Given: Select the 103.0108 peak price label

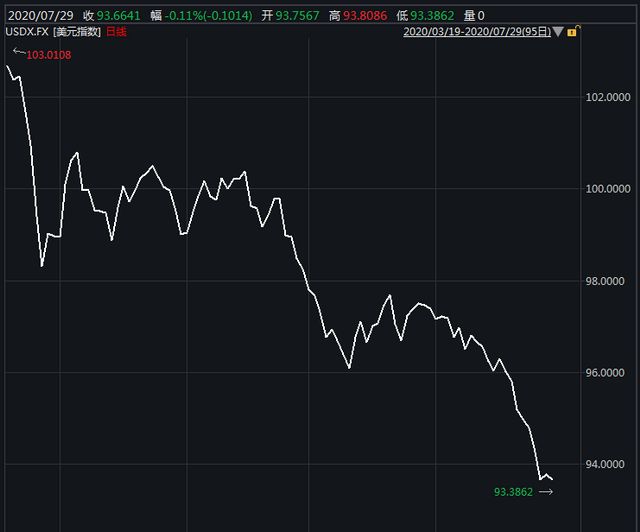Looking at the screenshot, I should click(x=49, y=53).
